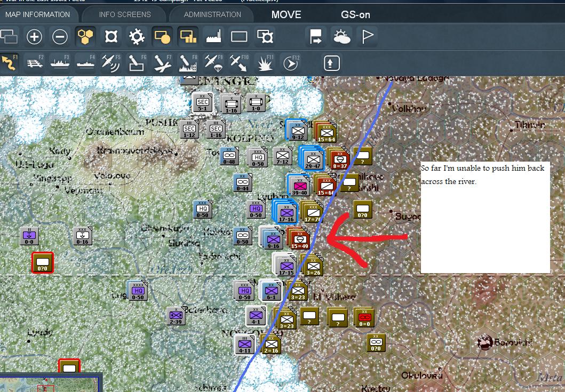Select the XXXX HQ 0-50 counter
This screenshot has height=392, width=565.
[138, 290]
